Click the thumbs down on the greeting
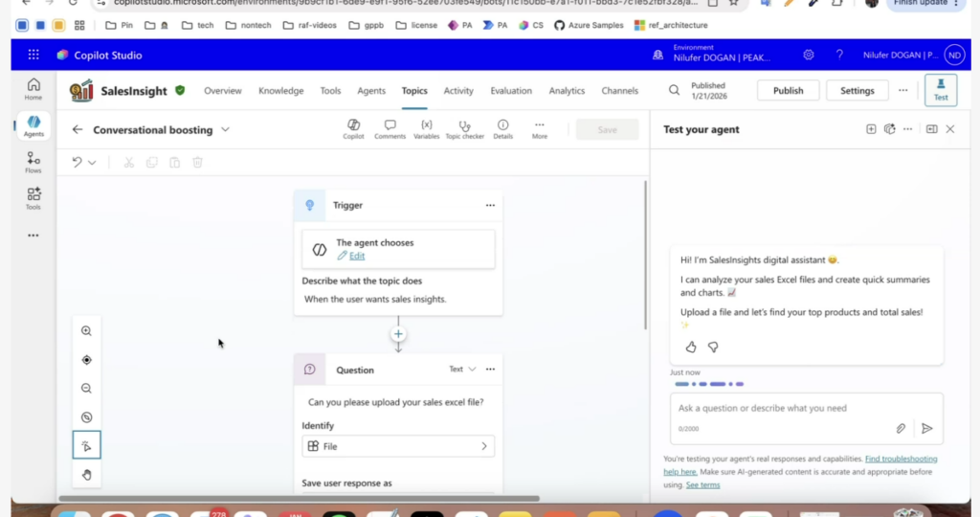The image size is (980, 517). coord(713,347)
